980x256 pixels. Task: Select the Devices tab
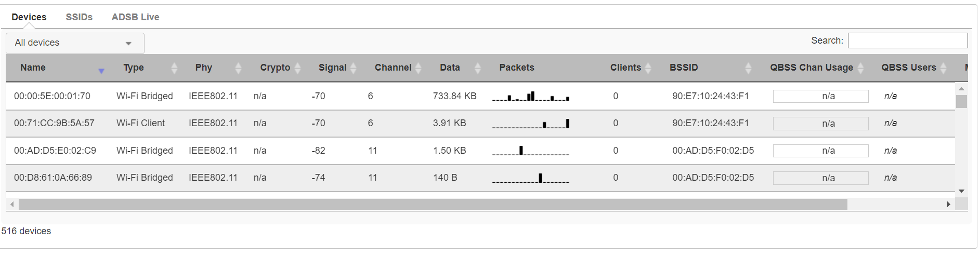[x=29, y=17]
